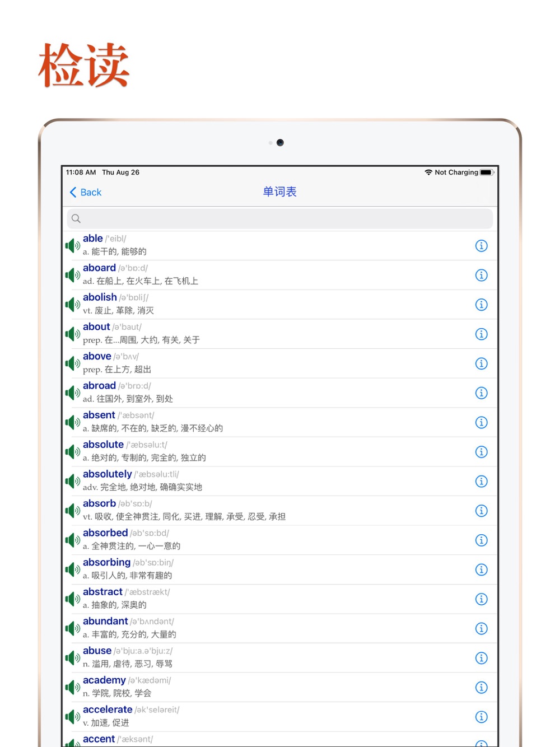The width and height of the screenshot is (560, 747).
Task: Play pronunciation audio for 'able'
Action: (72, 245)
